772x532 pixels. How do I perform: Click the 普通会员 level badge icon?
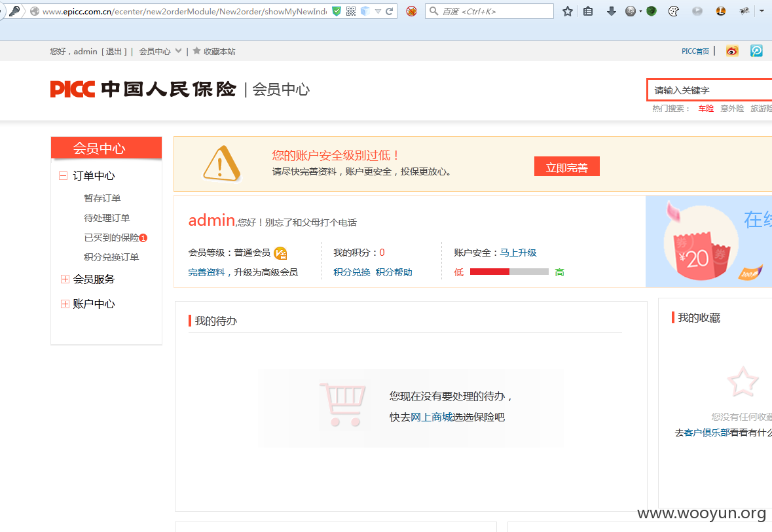point(281,253)
